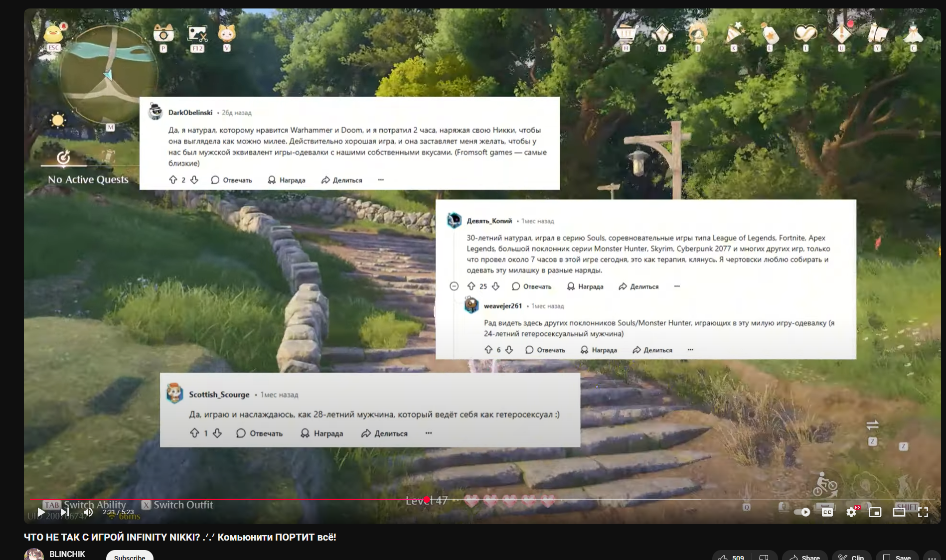
Task: Enter full screen mode
Action: (x=923, y=512)
